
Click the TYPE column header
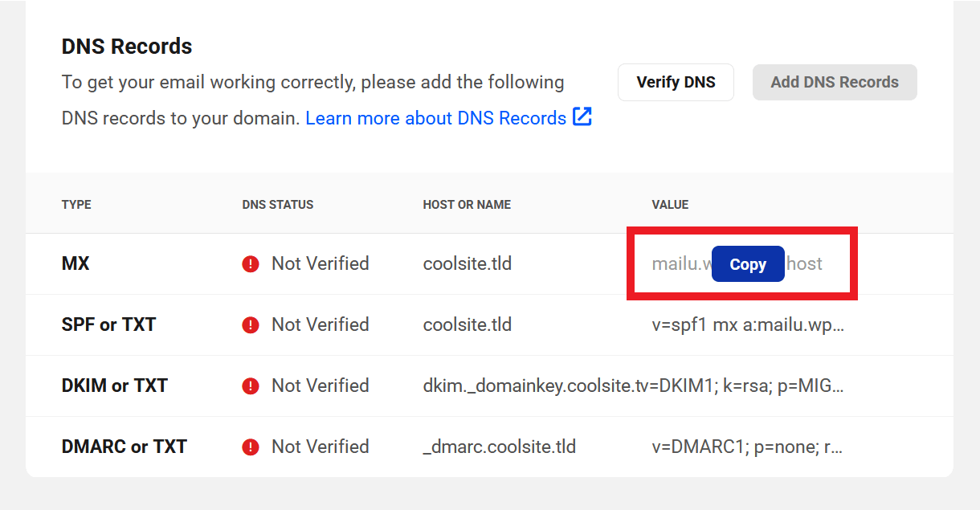(76, 205)
